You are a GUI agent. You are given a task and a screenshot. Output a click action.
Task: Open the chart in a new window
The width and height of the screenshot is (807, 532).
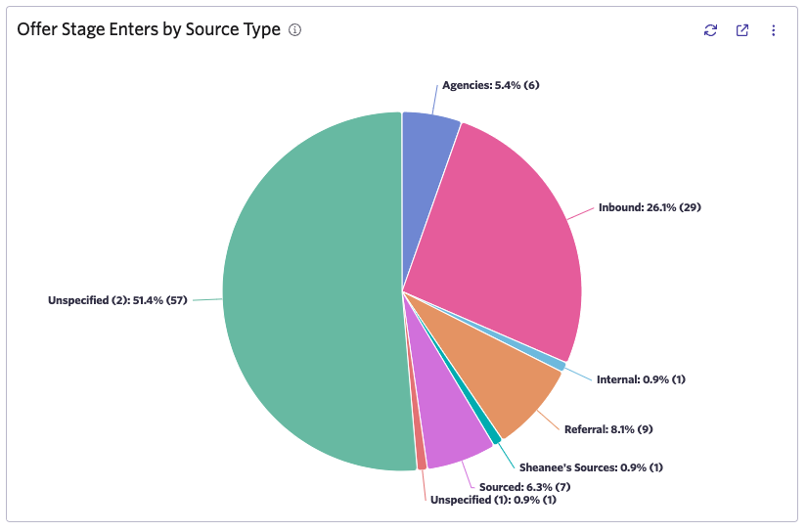pos(742,30)
